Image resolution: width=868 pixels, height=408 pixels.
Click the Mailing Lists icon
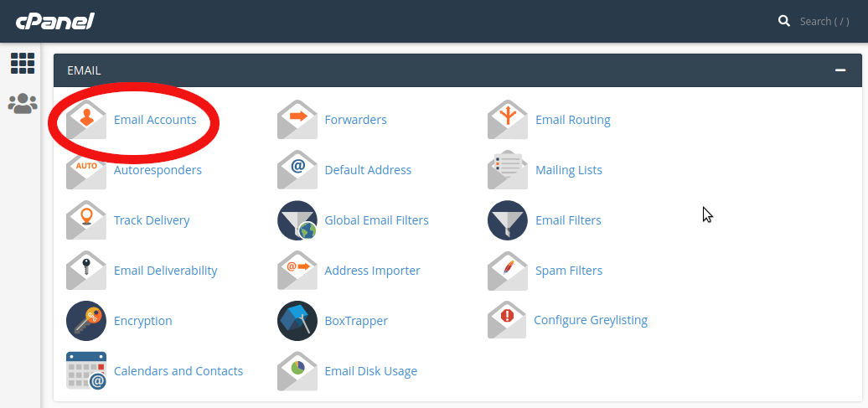pyautogui.click(x=508, y=170)
